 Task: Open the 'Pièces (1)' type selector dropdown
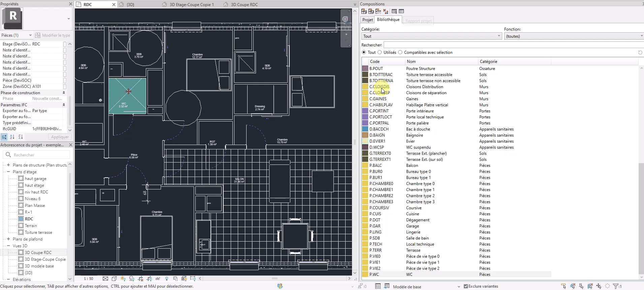point(17,35)
